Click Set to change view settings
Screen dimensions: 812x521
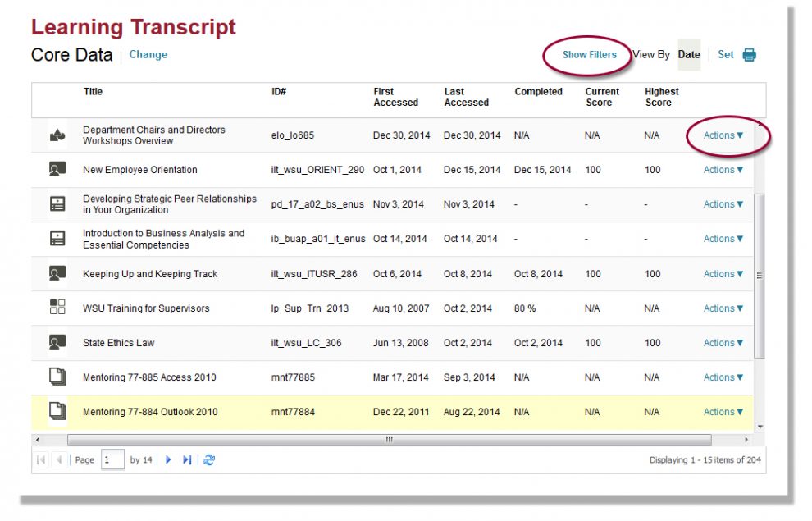pyautogui.click(x=725, y=54)
